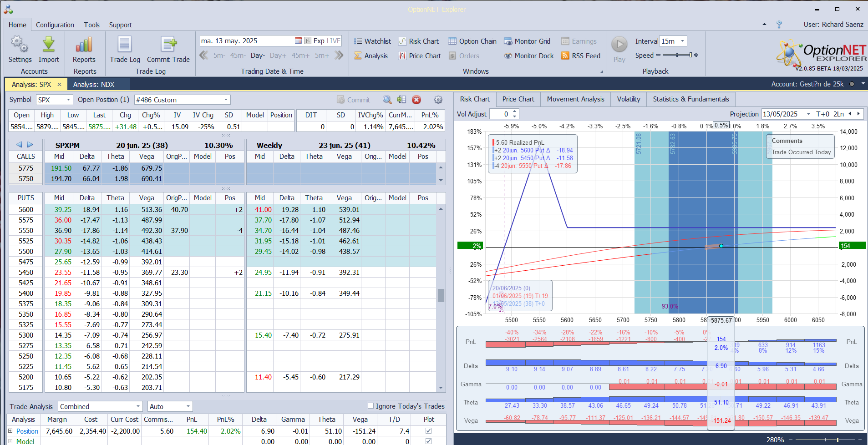Open Risk Chart from the Windows ribbon group

pyautogui.click(x=419, y=41)
